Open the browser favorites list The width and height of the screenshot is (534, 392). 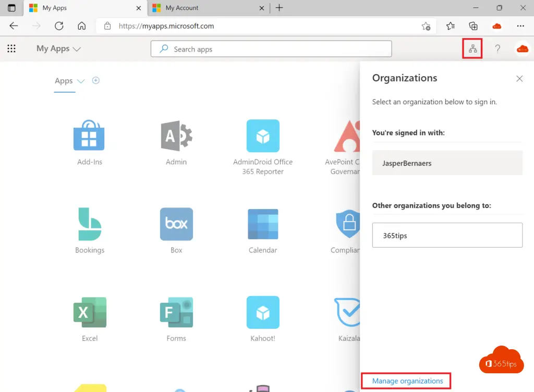(450, 26)
